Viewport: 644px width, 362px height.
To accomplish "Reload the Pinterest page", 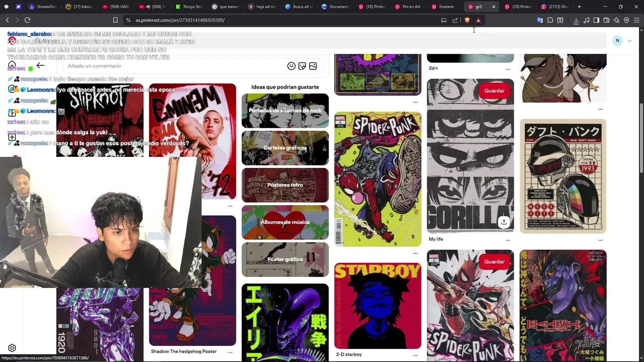I will (27, 20).
